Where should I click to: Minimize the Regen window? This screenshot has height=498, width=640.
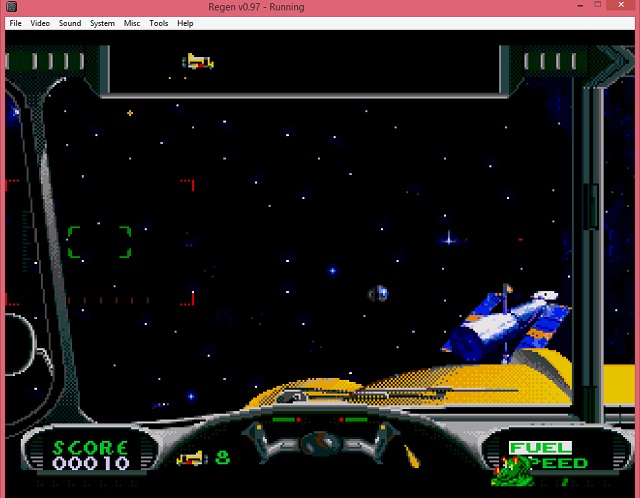pyautogui.click(x=580, y=6)
